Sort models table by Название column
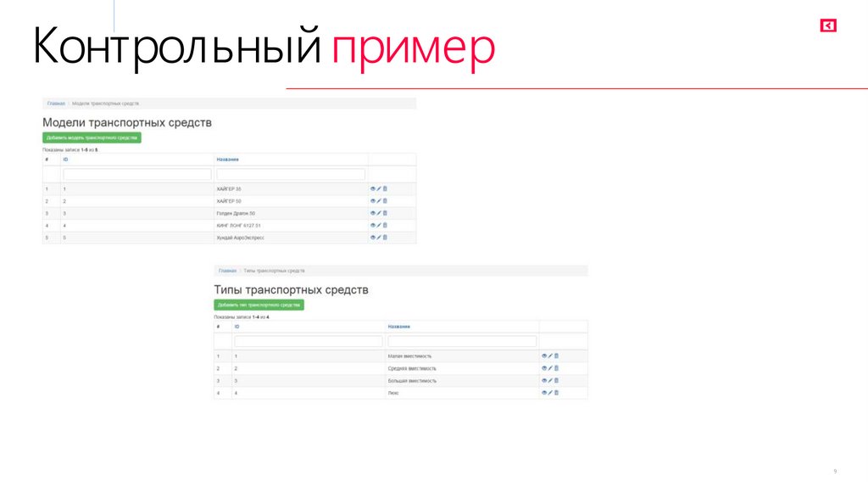The image size is (868, 487). coord(227,160)
